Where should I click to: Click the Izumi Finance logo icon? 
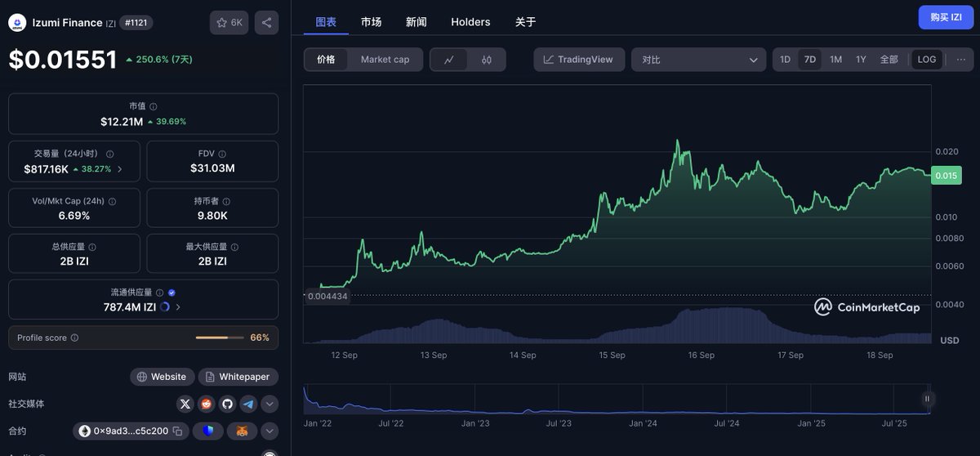(x=17, y=23)
